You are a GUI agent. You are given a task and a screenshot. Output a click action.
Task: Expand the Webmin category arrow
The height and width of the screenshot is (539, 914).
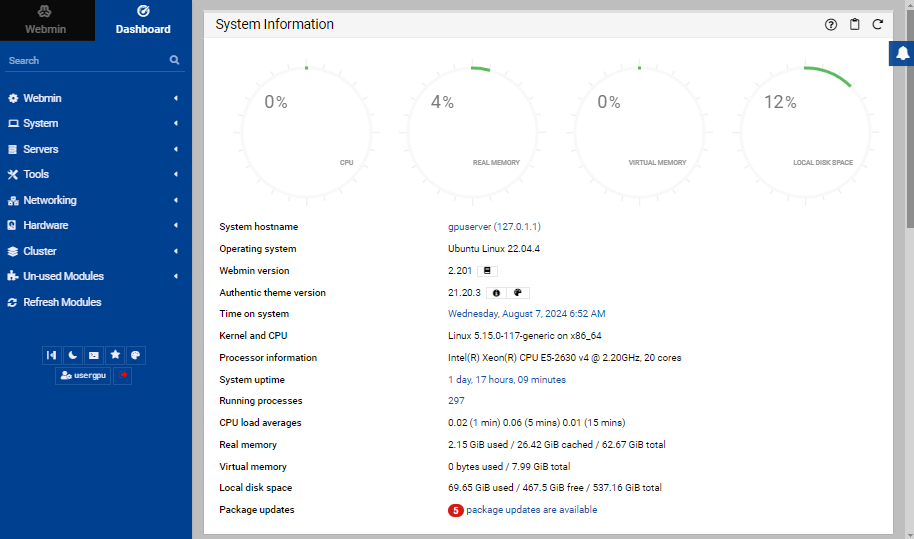(175, 98)
